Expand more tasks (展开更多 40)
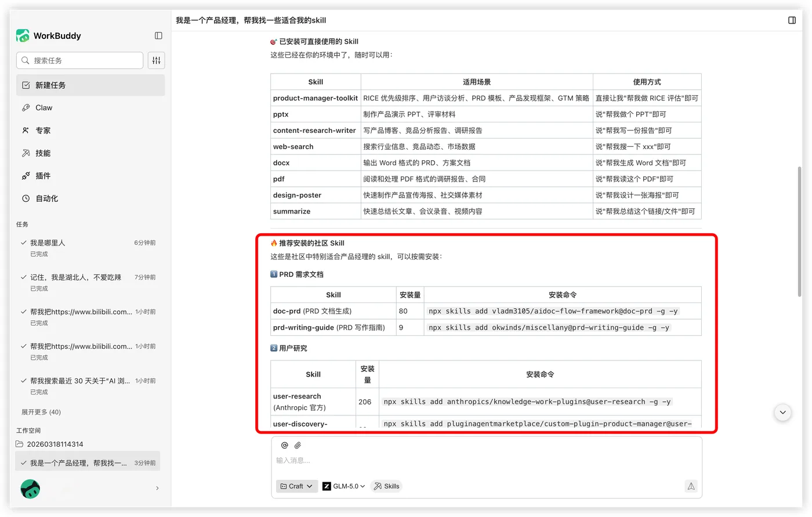The image size is (812, 517). [x=41, y=412]
